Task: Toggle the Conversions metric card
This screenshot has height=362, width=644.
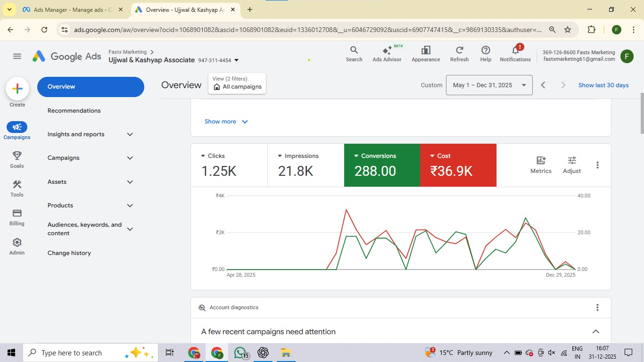Action: pos(382,165)
